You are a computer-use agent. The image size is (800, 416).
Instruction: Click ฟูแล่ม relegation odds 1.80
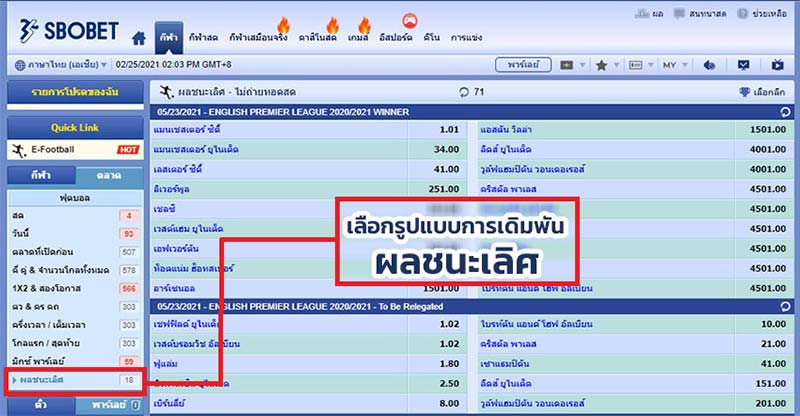pos(449,364)
